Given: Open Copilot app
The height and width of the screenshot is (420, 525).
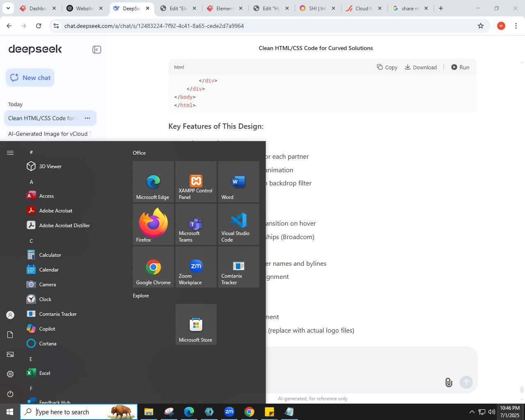Looking at the screenshot, I should tap(74, 329).
